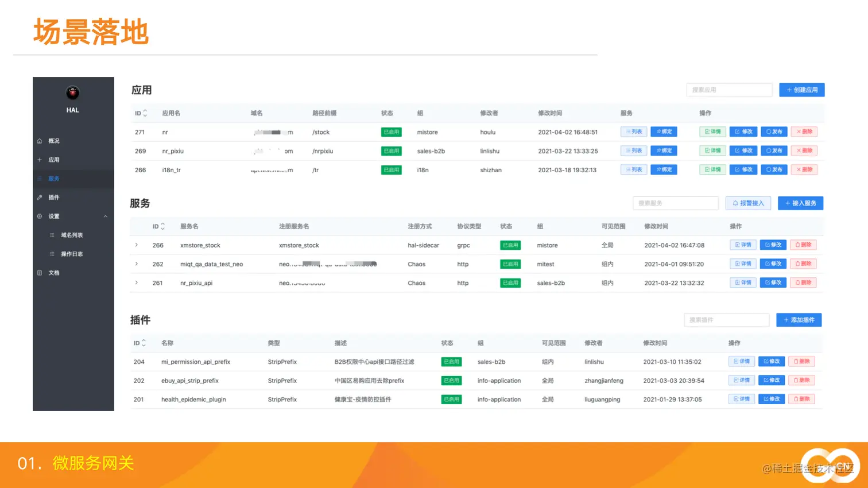The width and height of the screenshot is (868, 488).
Task: Expand the miqt_qa_data_test_neo service row
Action: click(x=137, y=264)
